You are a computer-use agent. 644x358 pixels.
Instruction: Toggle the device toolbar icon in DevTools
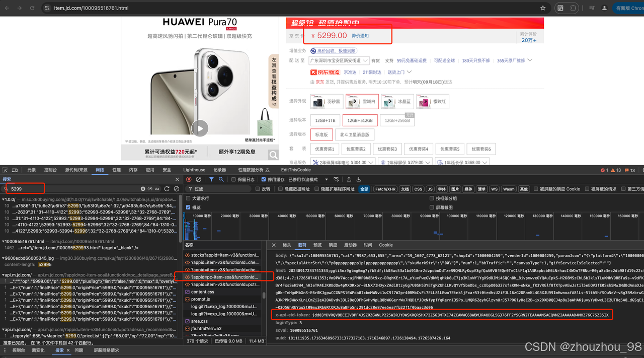coord(15,170)
